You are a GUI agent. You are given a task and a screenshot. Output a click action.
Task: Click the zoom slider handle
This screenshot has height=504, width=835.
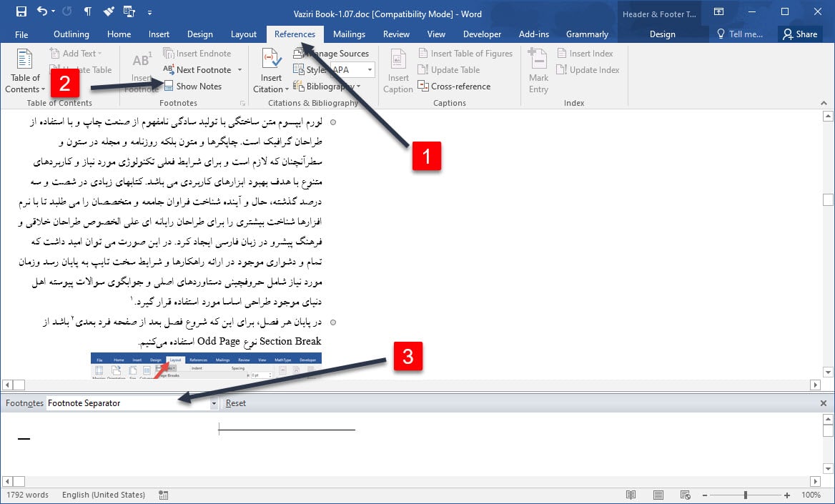746,495
